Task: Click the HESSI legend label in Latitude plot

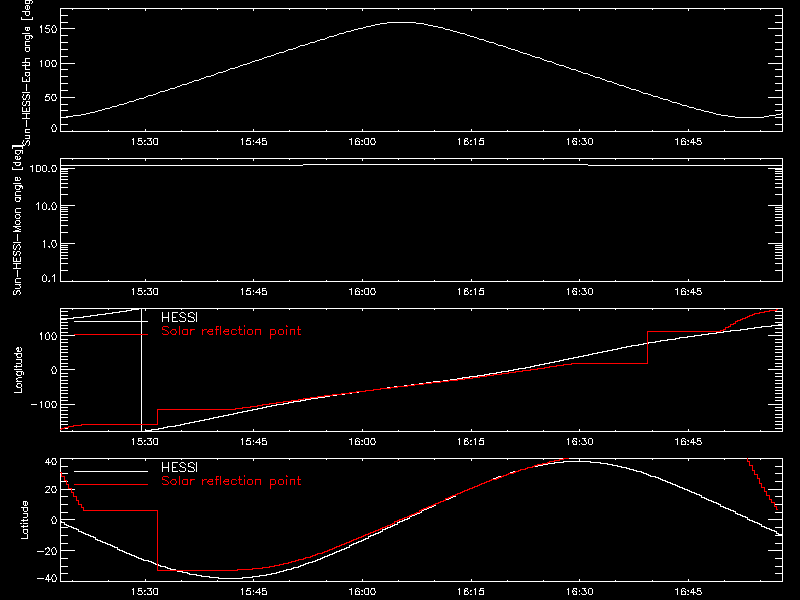Action: click(179, 467)
